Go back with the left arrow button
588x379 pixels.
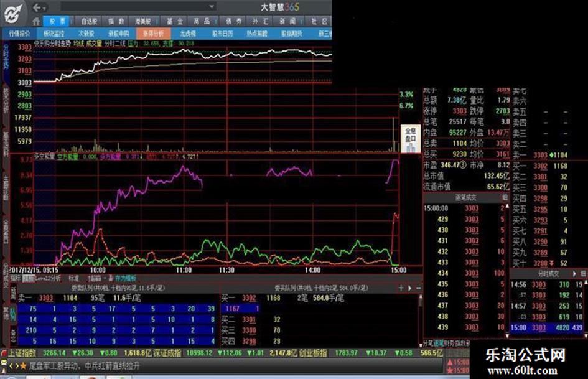pos(37,7)
